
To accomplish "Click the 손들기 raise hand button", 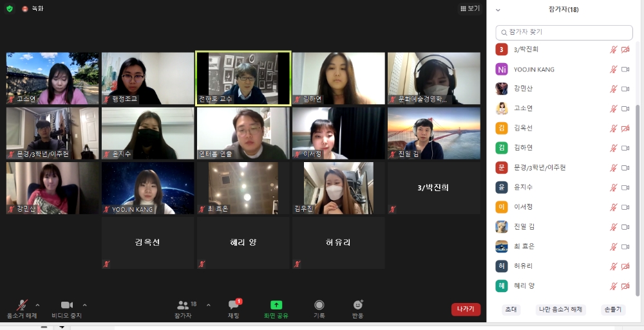I will click(x=613, y=309).
